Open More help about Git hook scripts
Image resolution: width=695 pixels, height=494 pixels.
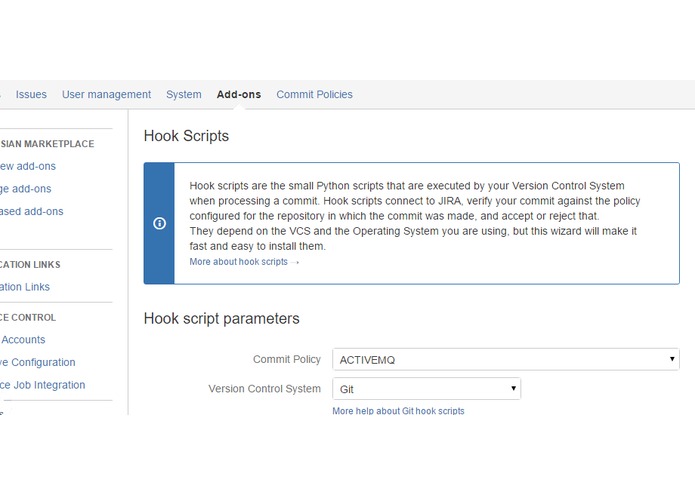point(398,411)
